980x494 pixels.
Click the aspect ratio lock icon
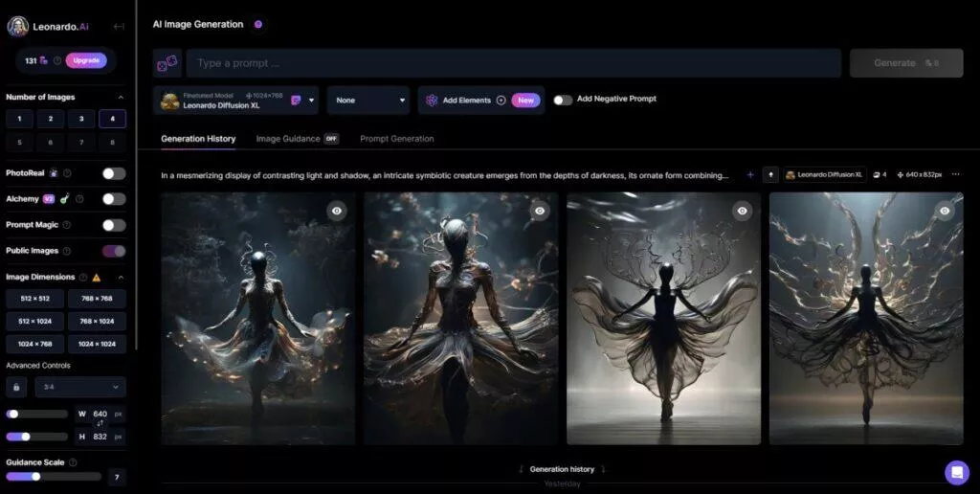[x=16, y=387]
